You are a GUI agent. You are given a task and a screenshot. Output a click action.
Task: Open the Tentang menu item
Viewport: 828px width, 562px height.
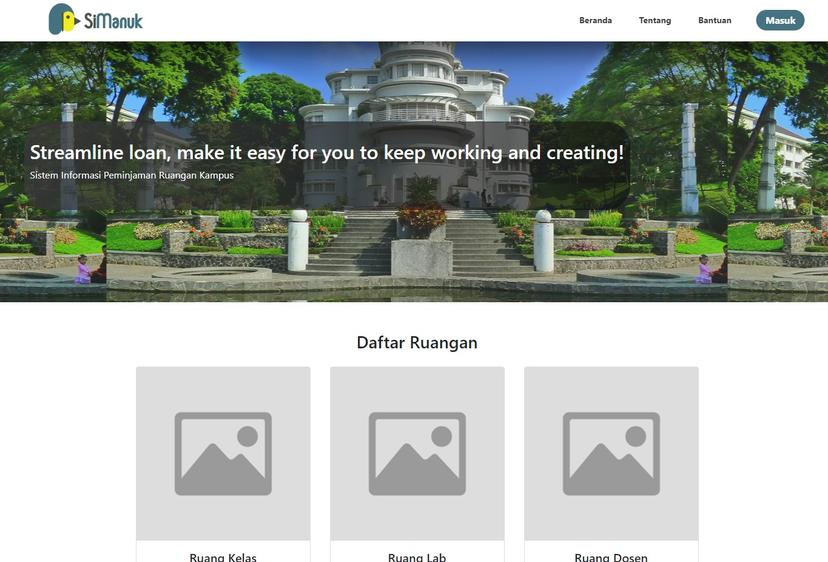click(x=655, y=20)
